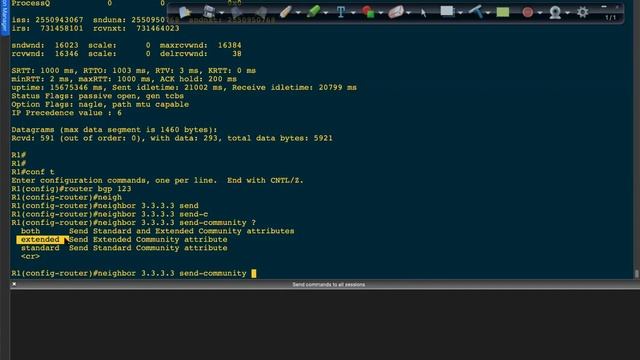The width and height of the screenshot is (640, 360).
Task: Click the 'sndwnd: 16023' line
Action: pyautogui.click(x=126, y=45)
